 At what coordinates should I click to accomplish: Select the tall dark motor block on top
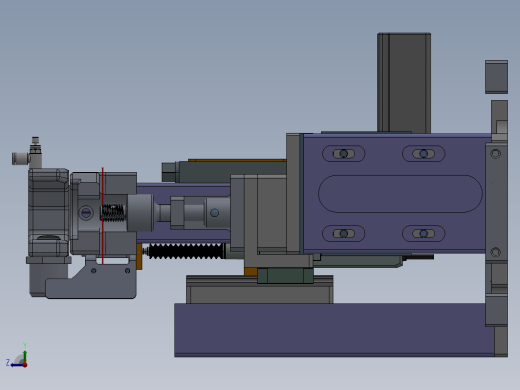(404, 83)
